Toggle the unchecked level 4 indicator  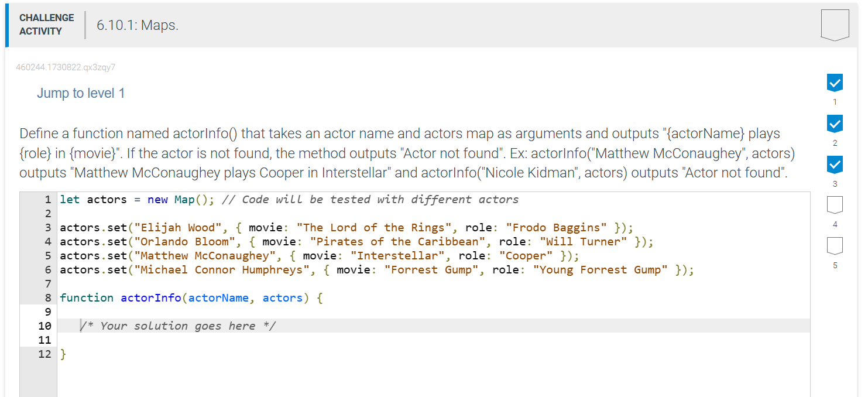tap(834, 204)
